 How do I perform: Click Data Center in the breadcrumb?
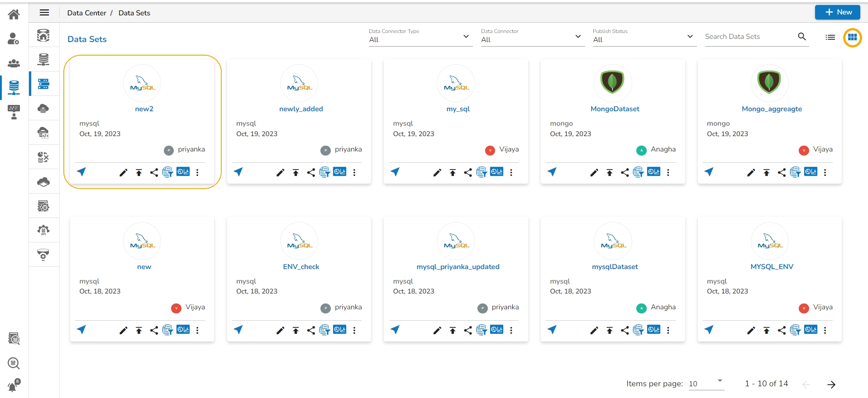[x=86, y=13]
